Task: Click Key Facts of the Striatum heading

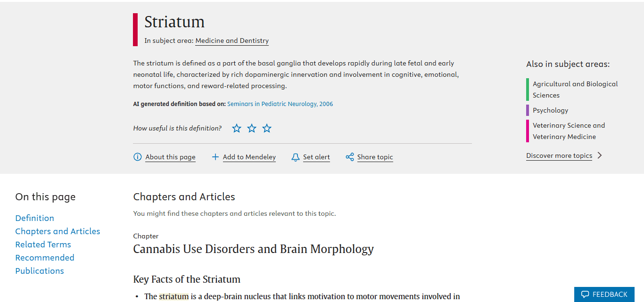Action: pyautogui.click(x=187, y=279)
